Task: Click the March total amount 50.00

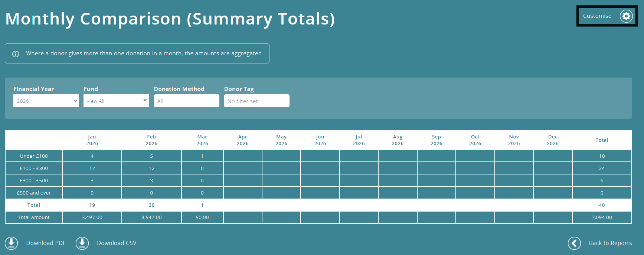Action: 202,218
